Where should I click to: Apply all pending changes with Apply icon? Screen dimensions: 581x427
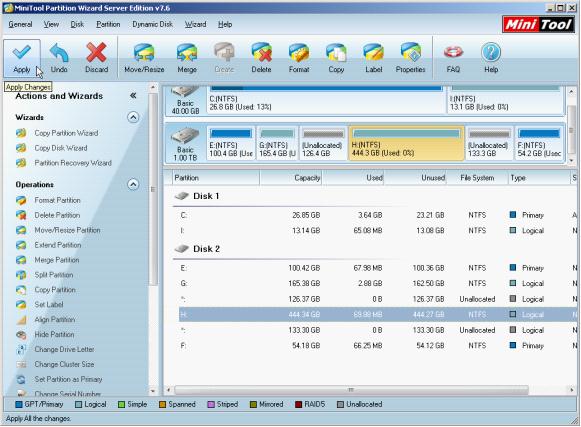click(x=21, y=58)
